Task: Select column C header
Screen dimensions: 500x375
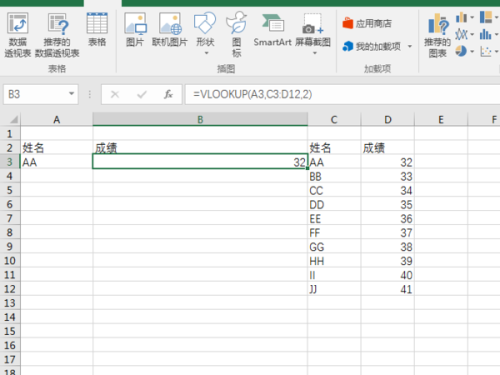Action: (334, 119)
